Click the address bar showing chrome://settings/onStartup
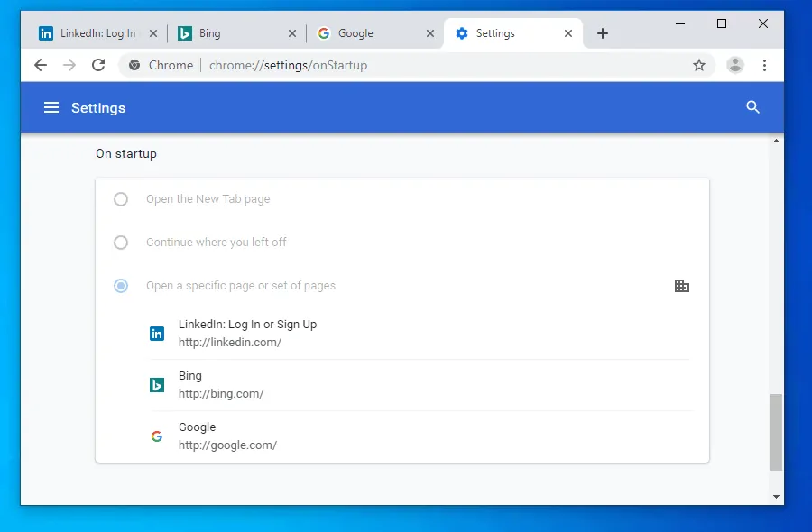 click(406, 65)
